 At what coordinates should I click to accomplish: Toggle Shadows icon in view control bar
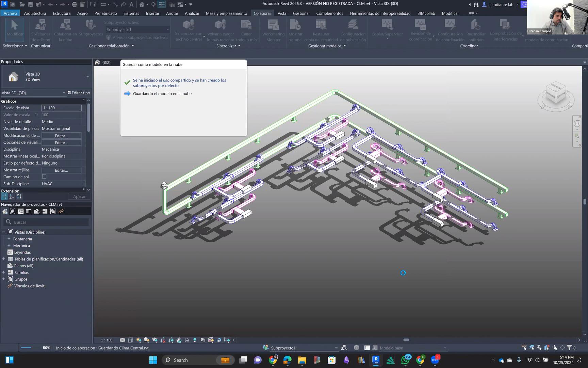pyautogui.click(x=147, y=340)
